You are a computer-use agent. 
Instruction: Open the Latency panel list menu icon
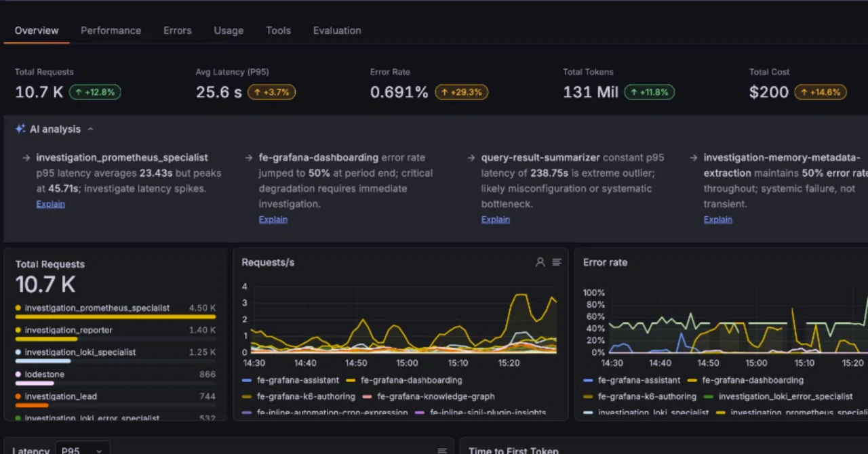coord(442,451)
